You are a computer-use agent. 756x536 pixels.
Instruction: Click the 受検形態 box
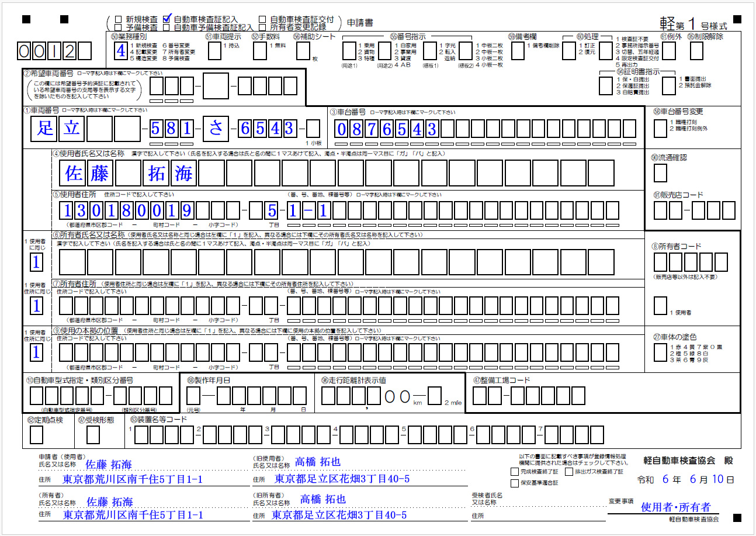(93, 435)
